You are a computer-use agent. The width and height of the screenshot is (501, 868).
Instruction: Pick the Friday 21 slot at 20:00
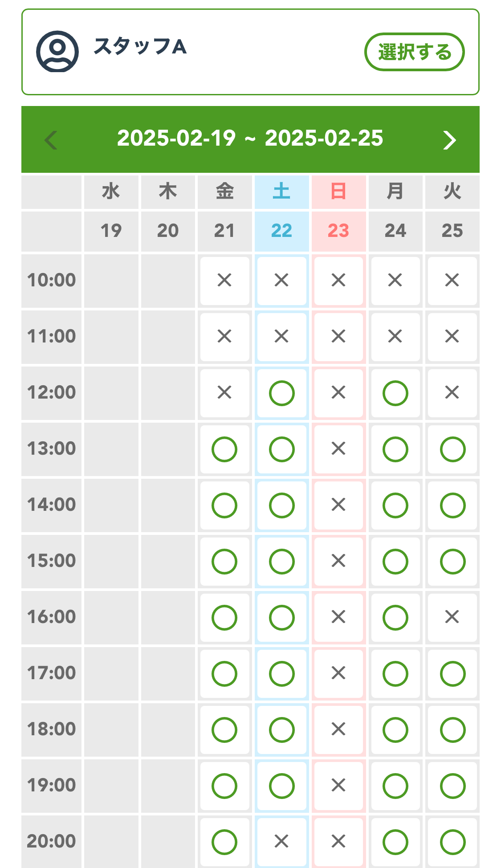pos(224,842)
